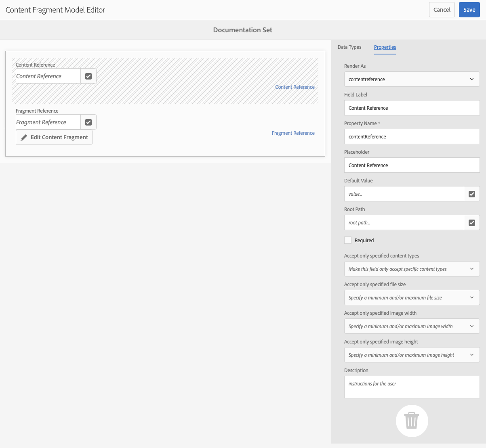Expand the image width restriction dropdown
Viewport: 486px width, 448px height.
click(x=412, y=326)
